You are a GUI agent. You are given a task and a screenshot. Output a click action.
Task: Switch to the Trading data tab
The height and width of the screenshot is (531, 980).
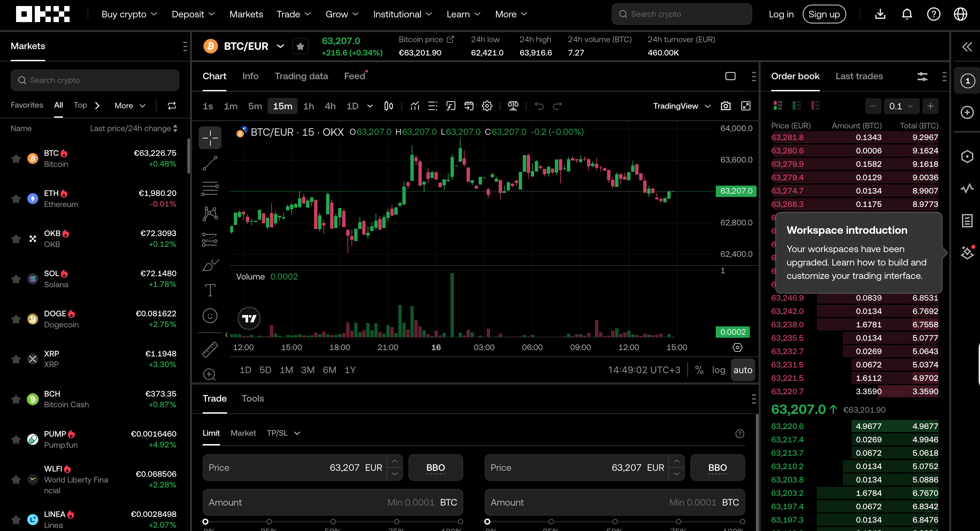coord(301,76)
